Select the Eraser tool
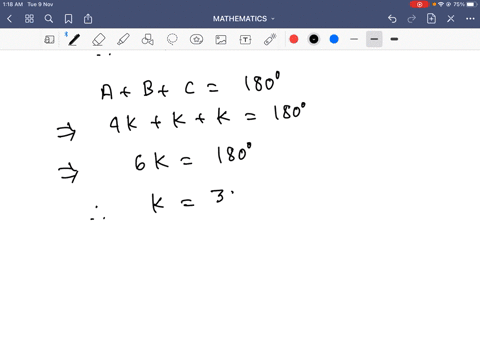 tap(99, 40)
